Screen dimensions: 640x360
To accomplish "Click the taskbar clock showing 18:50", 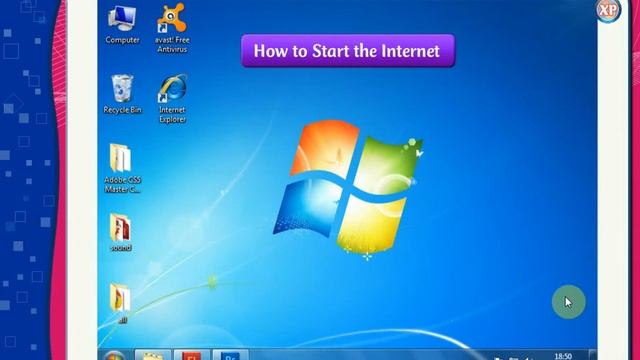I will [x=563, y=356].
